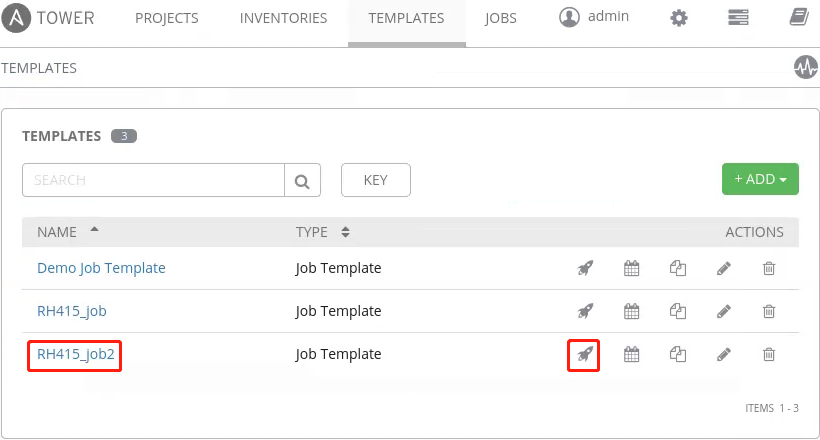Viewport: 820px width, 440px height.
Task: Open the documentation book icon
Action: click(798, 18)
